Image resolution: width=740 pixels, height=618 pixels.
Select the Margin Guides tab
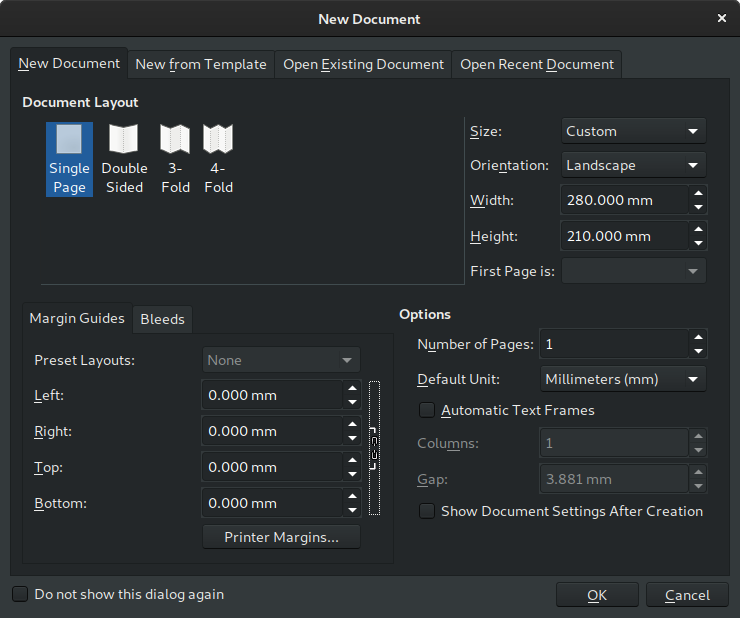(77, 318)
